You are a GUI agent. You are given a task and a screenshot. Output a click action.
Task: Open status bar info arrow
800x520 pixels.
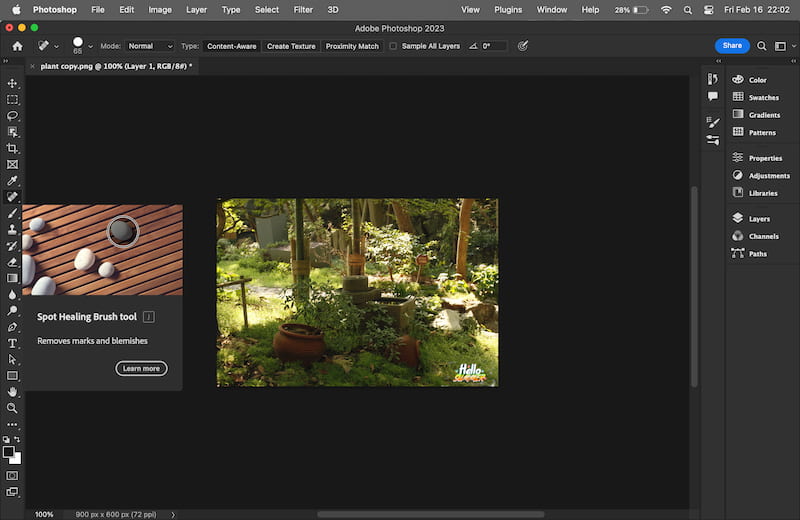(173, 514)
